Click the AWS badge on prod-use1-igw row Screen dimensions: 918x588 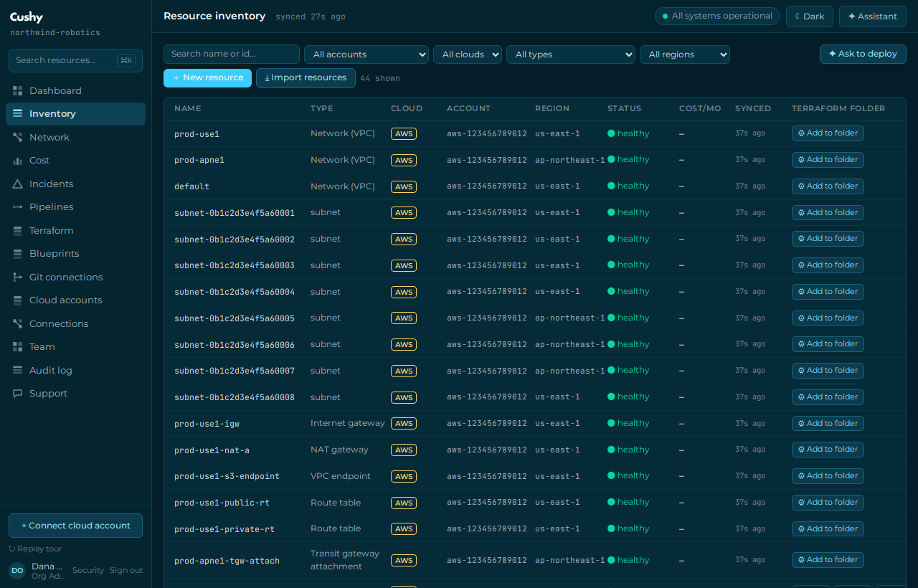[404, 424]
